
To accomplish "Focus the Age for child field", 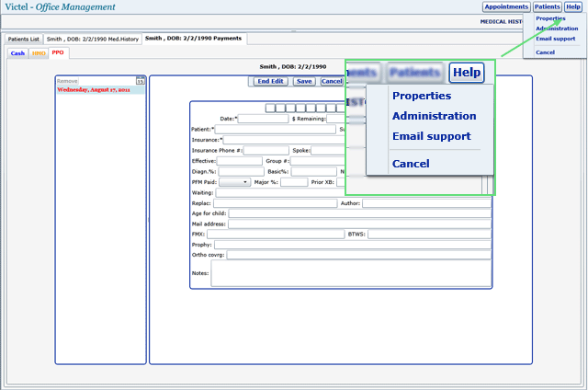I will click(360, 213).
